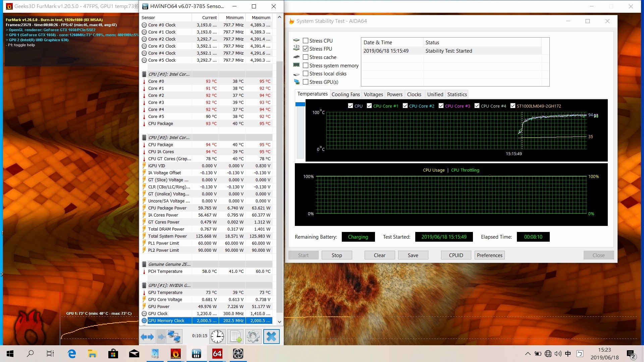Open FurMark from the taskbar
The width and height of the screenshot is (644, 362).
pos(176,354)
